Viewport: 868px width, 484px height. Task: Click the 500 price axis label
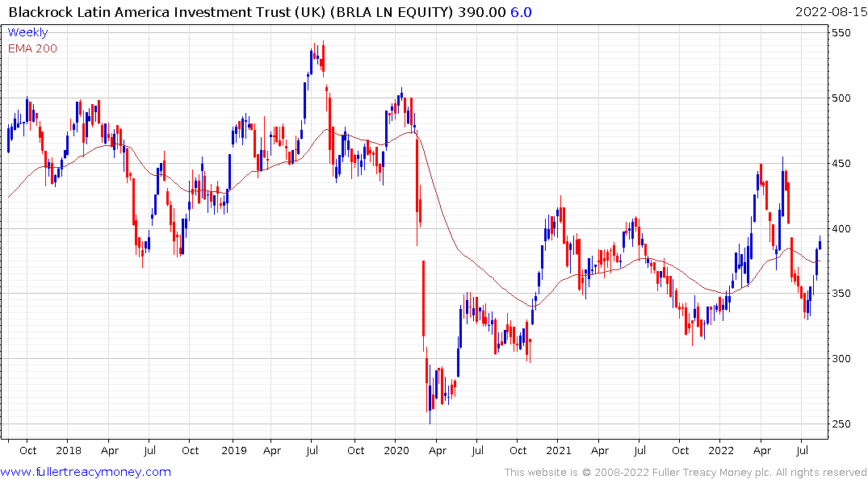(x=841, y=98)
